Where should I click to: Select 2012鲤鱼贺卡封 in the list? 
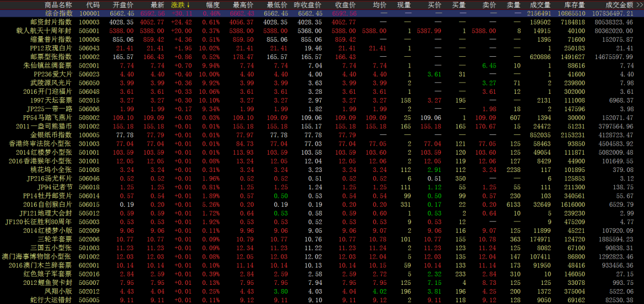tap(47, 282)
